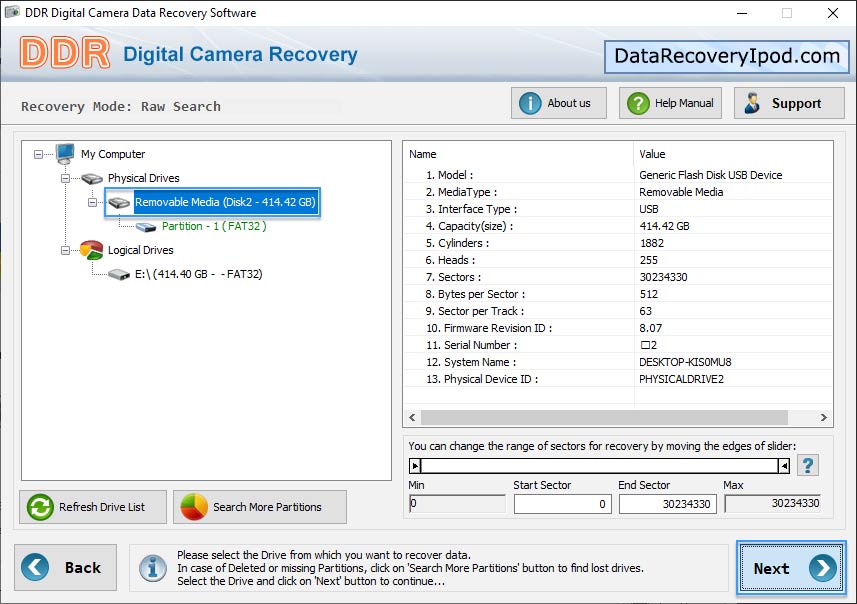Click the '8. Bytes per Sector :' row
The height and width of the screenshot is (604, 857).
(618, 294)
